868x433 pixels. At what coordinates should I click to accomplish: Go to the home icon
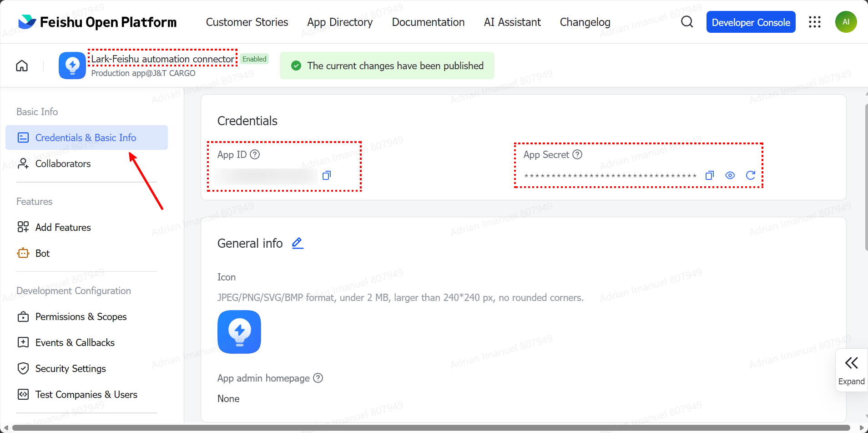pos(22,66)
